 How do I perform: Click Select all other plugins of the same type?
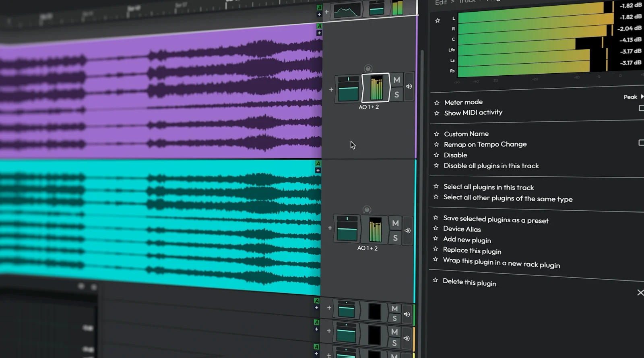[x=508, y=198]
